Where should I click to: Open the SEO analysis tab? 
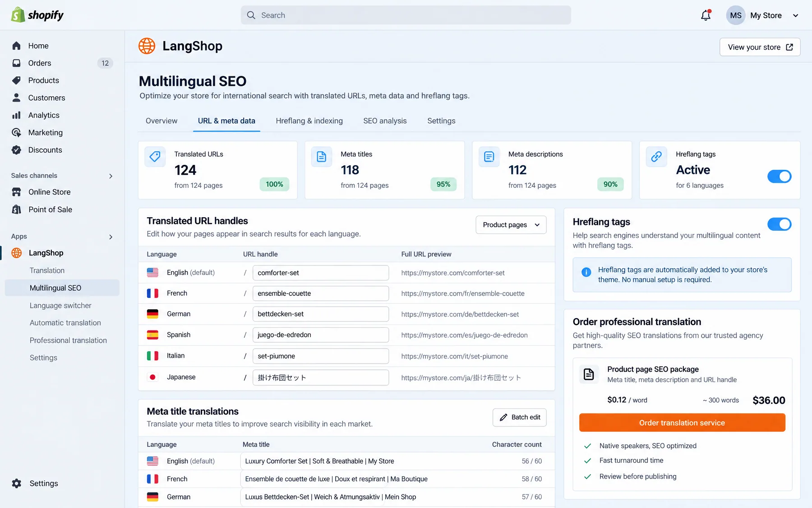tap(385, 121)
